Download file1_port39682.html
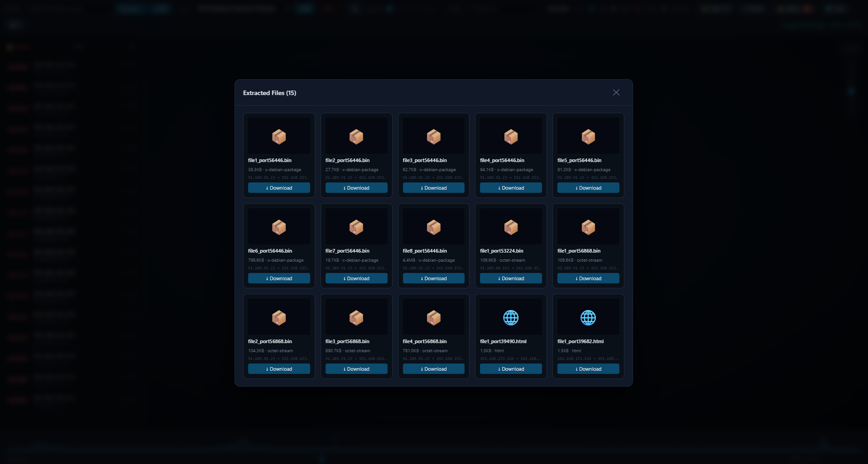Viewport: 868px width, 464px height. (588, 369)
